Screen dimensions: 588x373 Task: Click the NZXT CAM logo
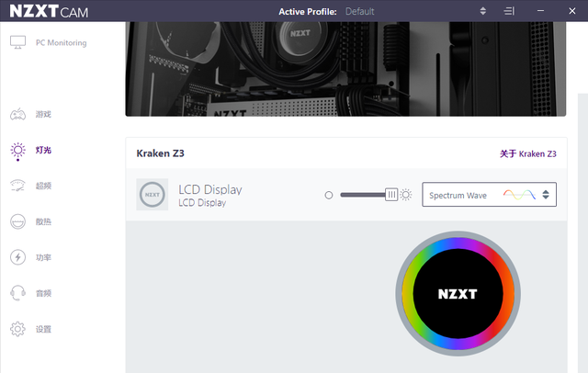[49, 11]
